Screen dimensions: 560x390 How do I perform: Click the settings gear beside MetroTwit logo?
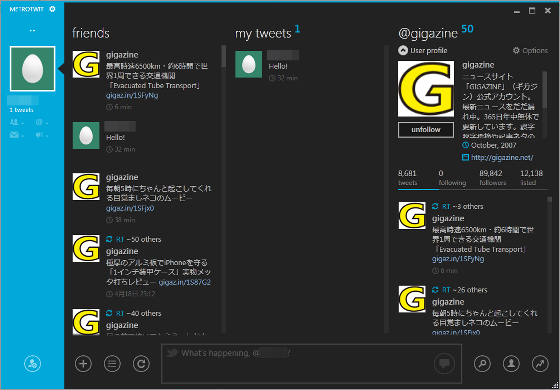[52, 9]
